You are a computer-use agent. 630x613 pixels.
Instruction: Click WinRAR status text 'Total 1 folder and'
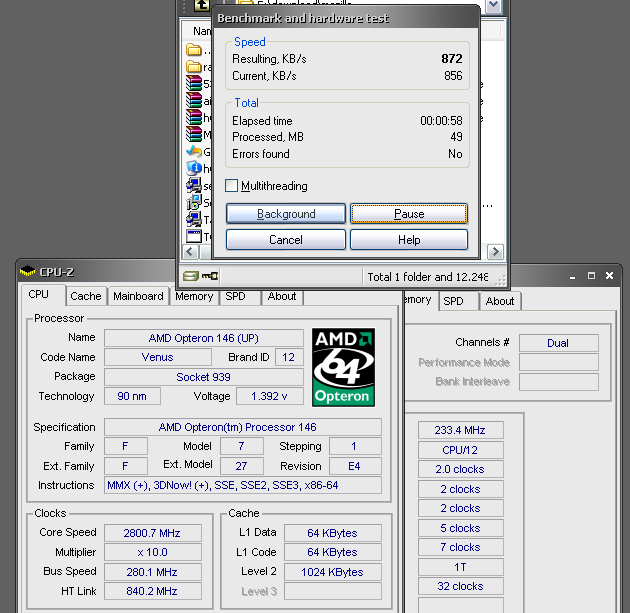click(411, 277)
